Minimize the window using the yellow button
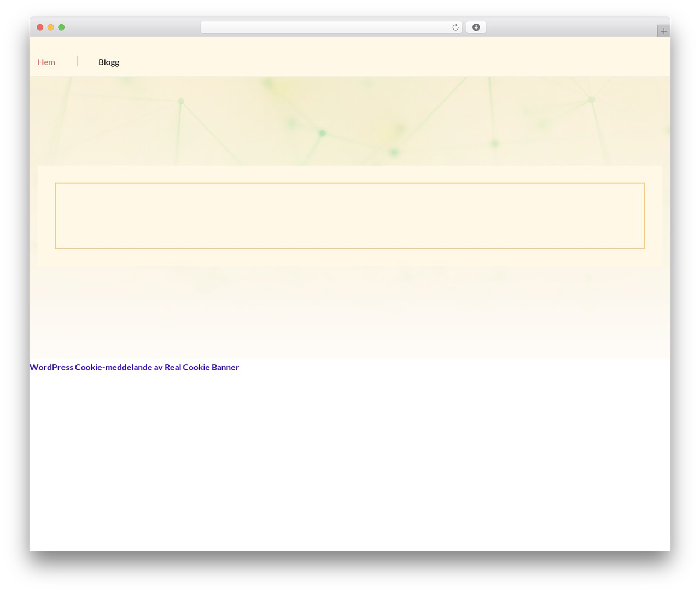700x593 pixels. pyautogui.click(x=51, y=27)
